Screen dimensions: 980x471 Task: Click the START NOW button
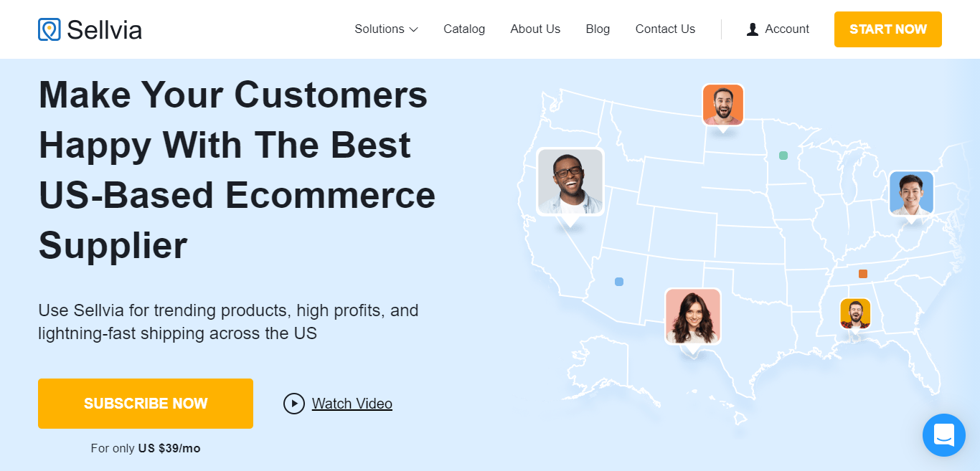pos(887,29)
